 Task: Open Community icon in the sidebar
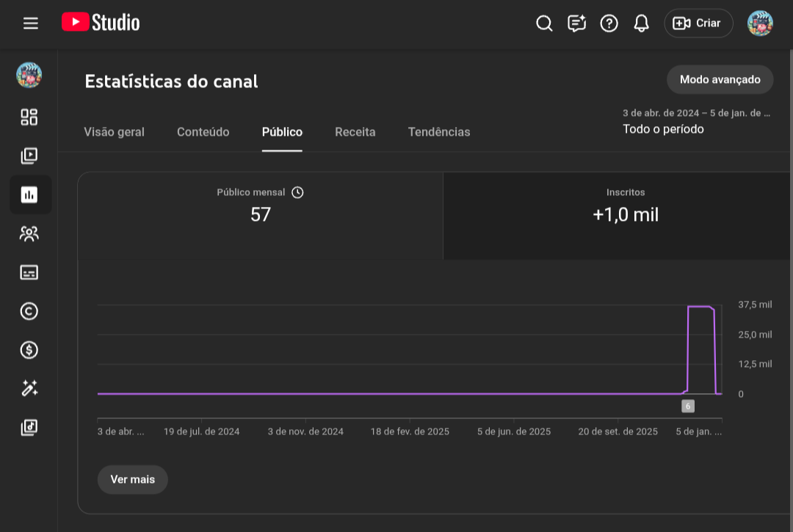[x=29, y=234]
